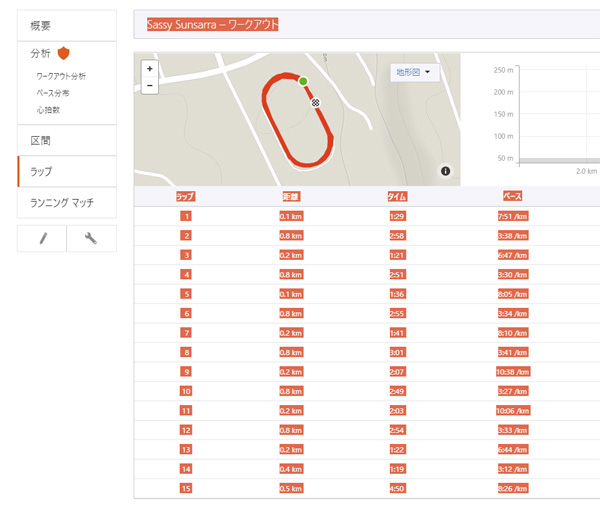The width and height of the screenshot is (600, 512).
Task: Click the ペース column header
Action: click(x=512, y=197)
